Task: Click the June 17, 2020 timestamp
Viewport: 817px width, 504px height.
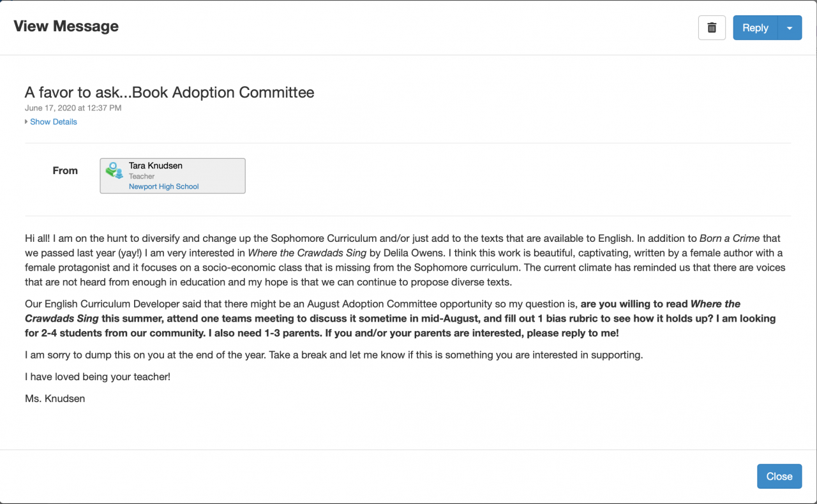Action: tap(73, 108)
